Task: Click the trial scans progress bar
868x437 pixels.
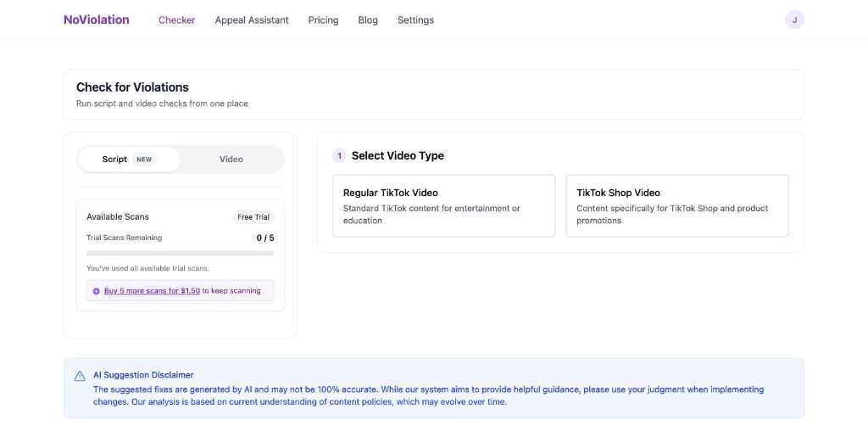Action: pyautogui.click(x=181, y=254)
